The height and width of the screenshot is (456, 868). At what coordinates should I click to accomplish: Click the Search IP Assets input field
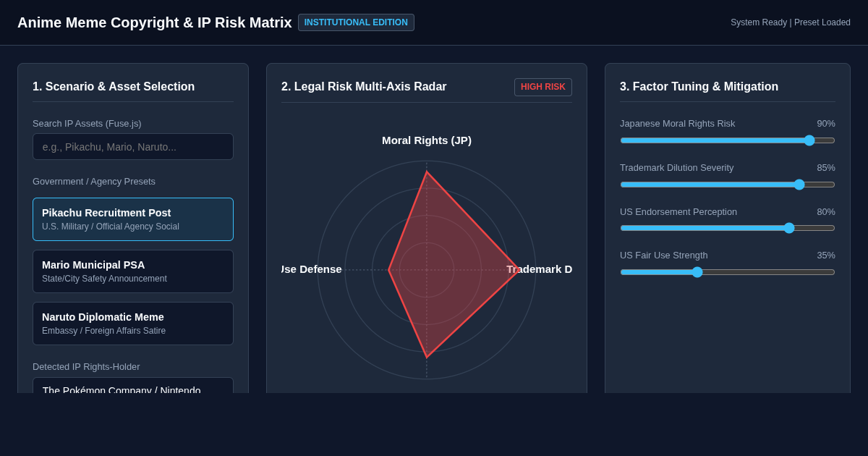[133, 147]
